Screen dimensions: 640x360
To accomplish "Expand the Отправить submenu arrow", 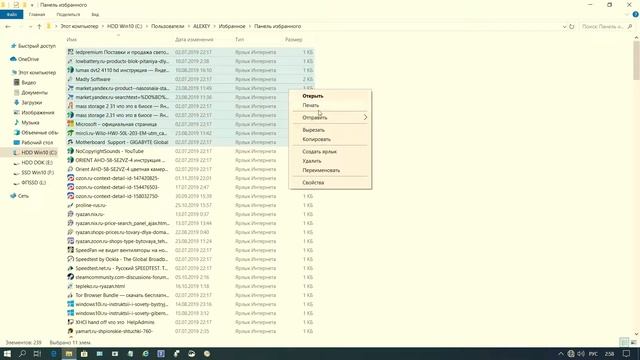I will pos(365,118).
